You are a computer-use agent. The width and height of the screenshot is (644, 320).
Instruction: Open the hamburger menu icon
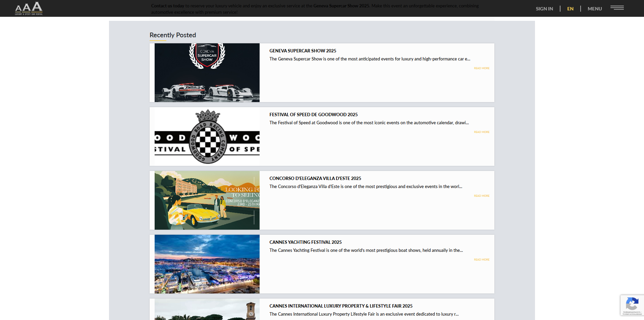point(617,8)
